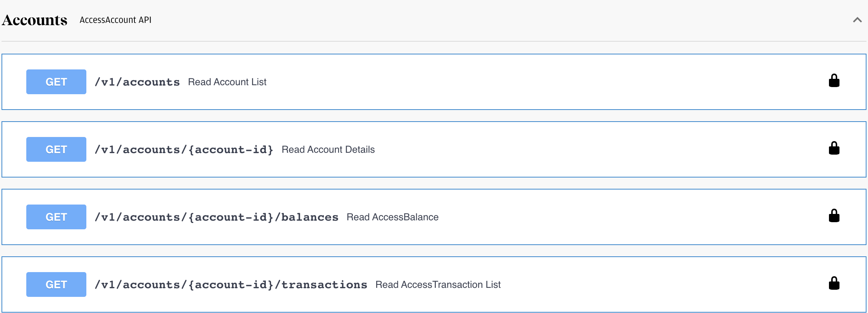Click GET badge on balances endpoint
This screenshot has height=313, width=868.
pyautogui.click(x=56, y=217)
